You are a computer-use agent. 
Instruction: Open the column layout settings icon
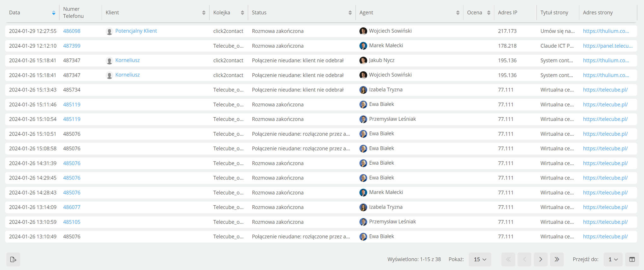tap(632, 259)
